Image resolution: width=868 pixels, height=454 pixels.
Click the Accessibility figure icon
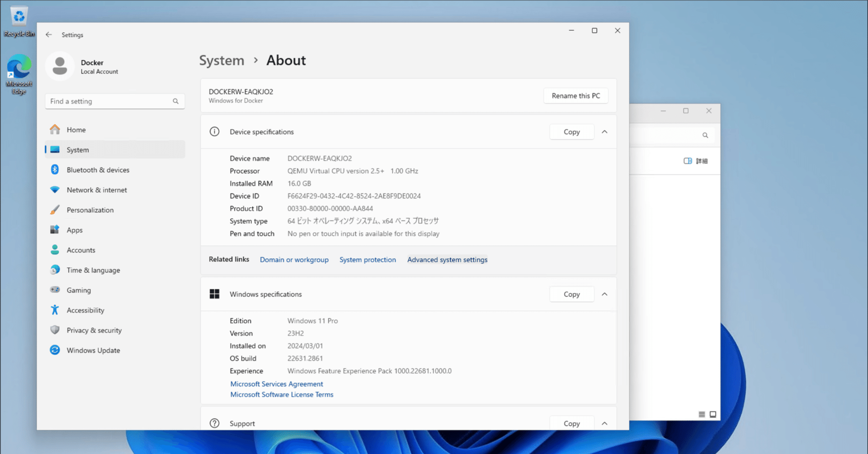(55, 310)
